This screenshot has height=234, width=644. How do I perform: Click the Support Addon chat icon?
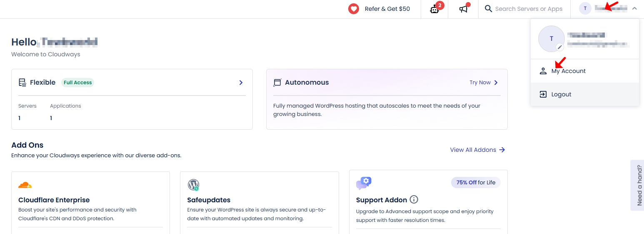tap(364, 184)
